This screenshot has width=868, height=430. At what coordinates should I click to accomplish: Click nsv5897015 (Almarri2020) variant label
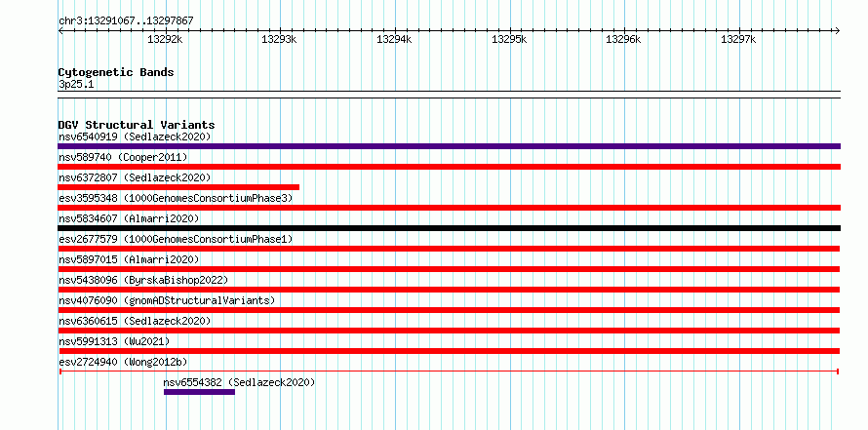pyautogui.click(x=129, y=259)
